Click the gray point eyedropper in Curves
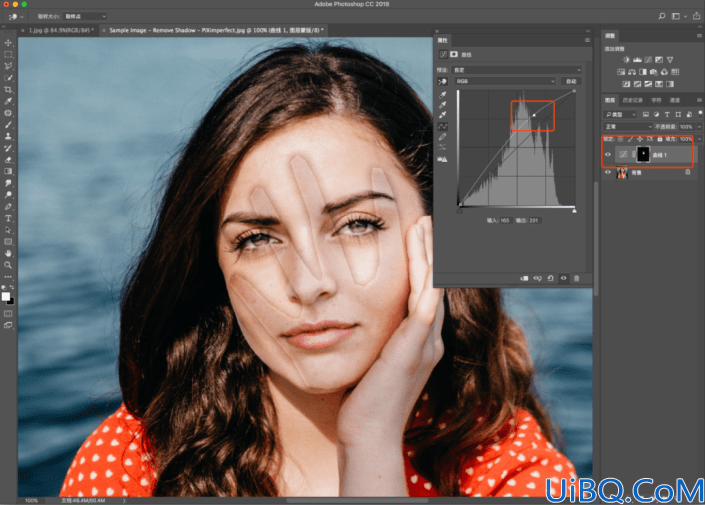705x505 pixels. coord(442,105)
